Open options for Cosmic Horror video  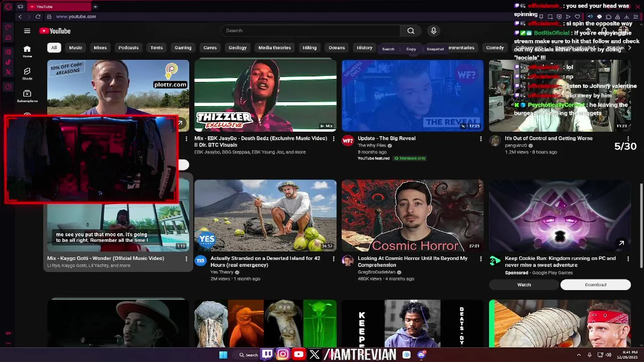click(480, 259)
